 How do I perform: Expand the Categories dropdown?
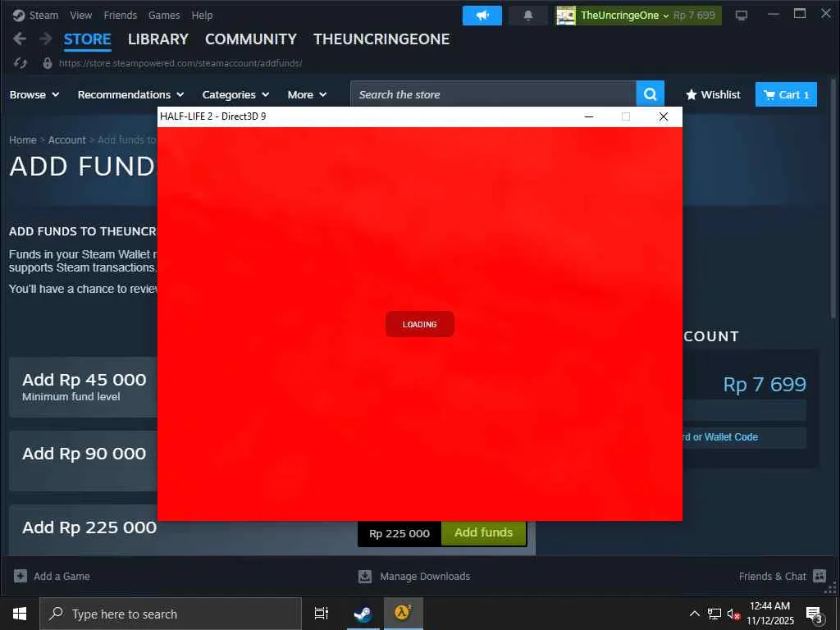tap(235, 95)
